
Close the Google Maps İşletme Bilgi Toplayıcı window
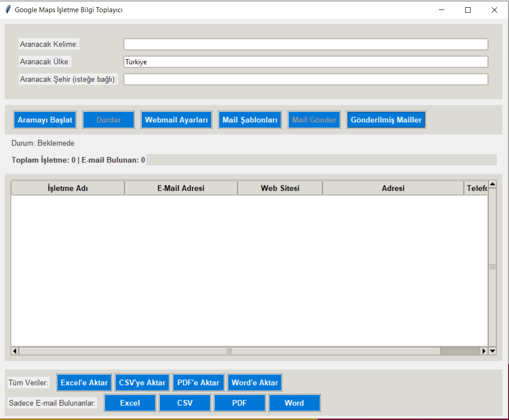(495, 10)
